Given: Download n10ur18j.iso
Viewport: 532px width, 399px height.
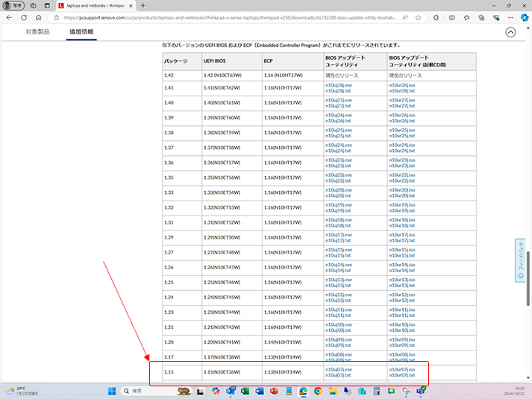Looking at the screenshot, I should 401,220.
